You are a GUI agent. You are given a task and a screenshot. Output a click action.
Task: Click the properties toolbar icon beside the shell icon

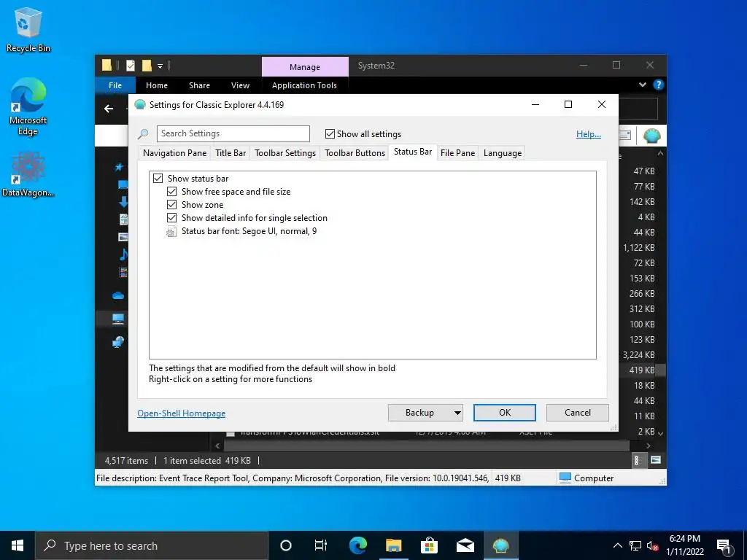coord(625,136)
